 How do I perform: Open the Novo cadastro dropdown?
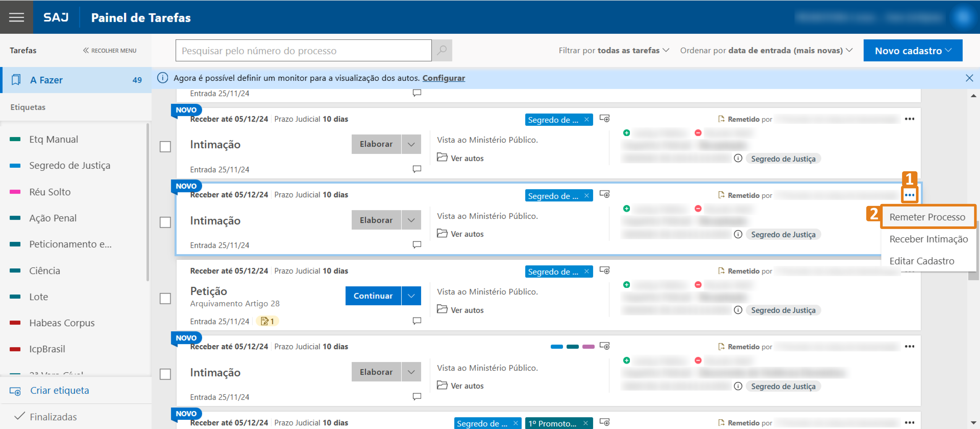tap(912, 50)
